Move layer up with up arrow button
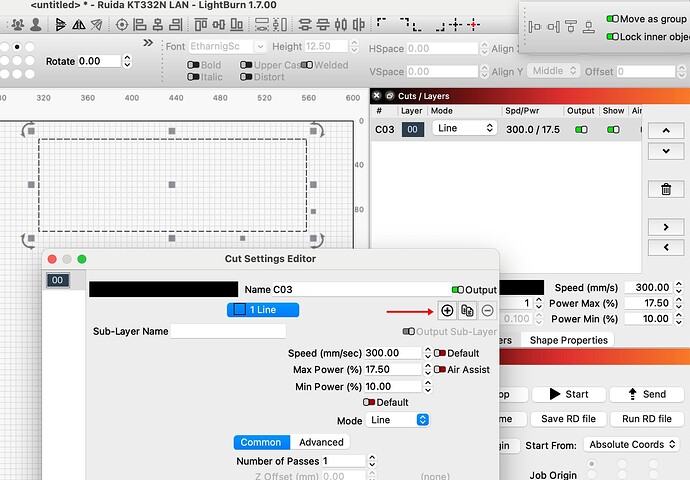 666,131
